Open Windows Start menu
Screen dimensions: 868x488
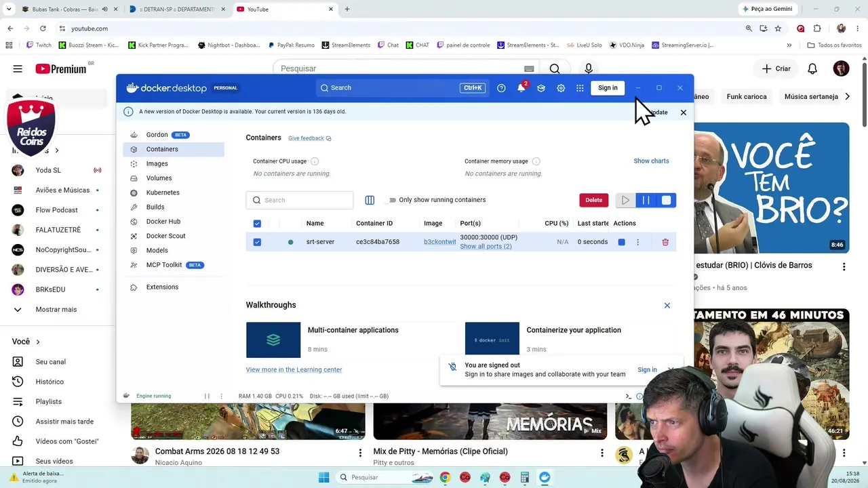point(323,477)
